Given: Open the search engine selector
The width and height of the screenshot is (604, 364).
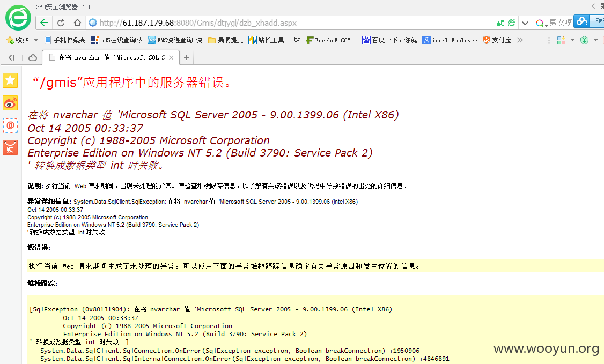Looking at the screenshot, I should tap(541, 24).
